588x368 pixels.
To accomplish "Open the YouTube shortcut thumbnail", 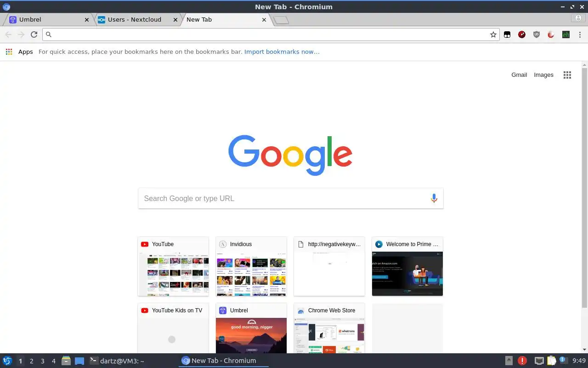I will [x=173, y=266].
